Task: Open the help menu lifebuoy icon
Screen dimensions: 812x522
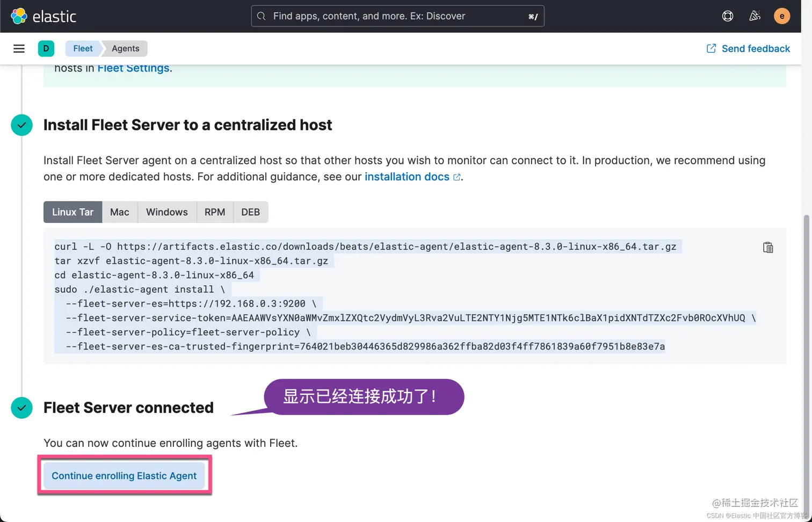Action: 728,16
